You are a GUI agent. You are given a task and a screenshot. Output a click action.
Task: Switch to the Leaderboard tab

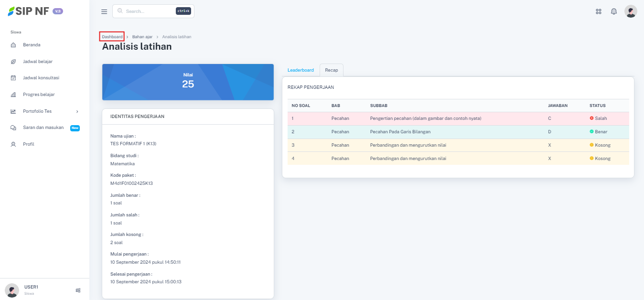tap(301, 70)
